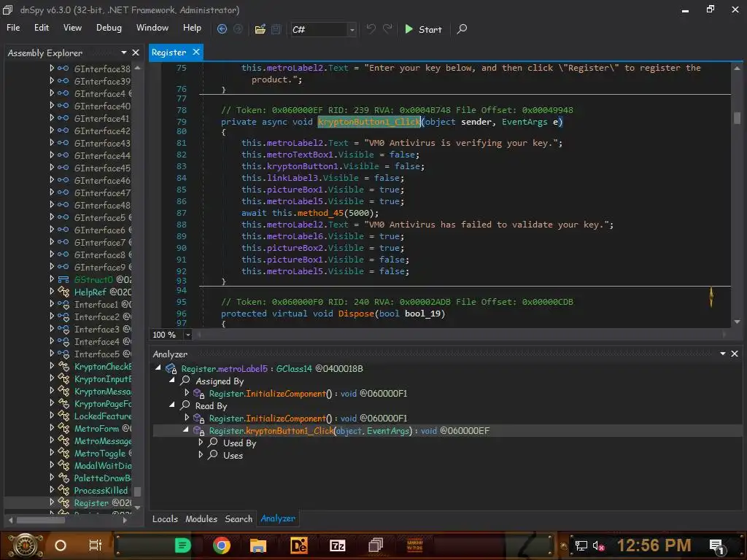Switch to the Locals tab
This screenshot has height=560, width=747.
pyautogui.click(x=165, y=518)
